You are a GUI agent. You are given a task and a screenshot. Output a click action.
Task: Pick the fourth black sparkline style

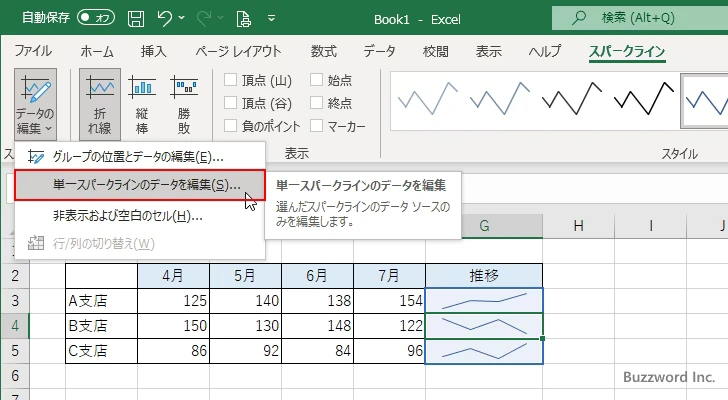[x=644, y=99]
